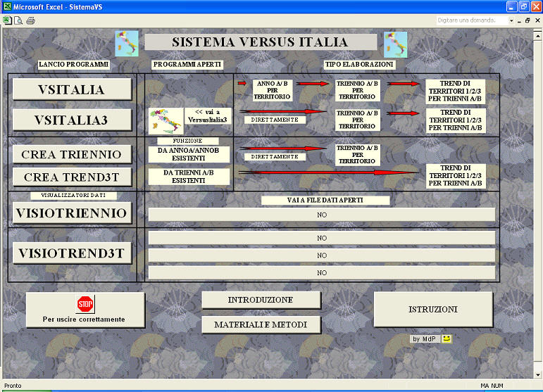
Task: Open the VISIOTRIENNIO data viewer
Action: [72, 213]
